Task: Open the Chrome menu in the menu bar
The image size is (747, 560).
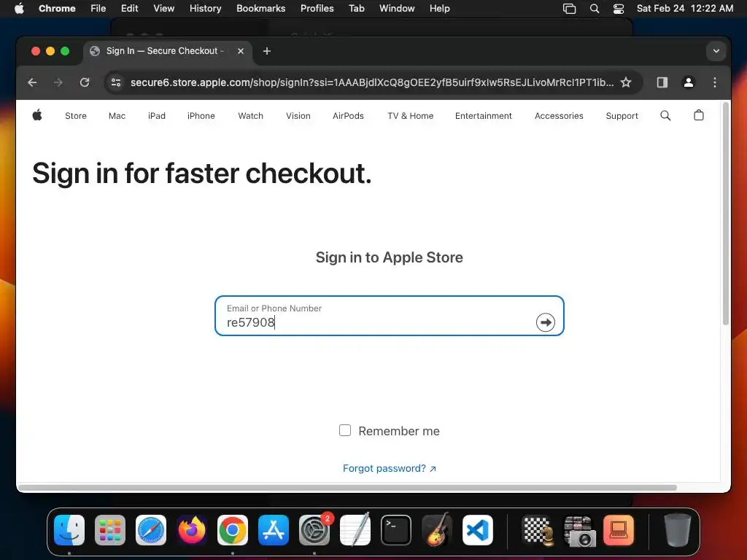Action: 57,8
